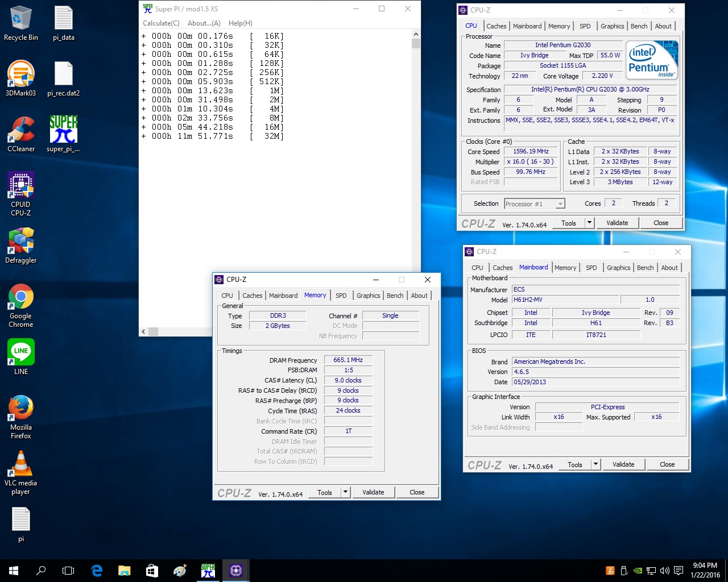Screen dimensions: 728x582
Task: Click Validate in CPU-Z Mainboard window
Action: coord(623,464)
